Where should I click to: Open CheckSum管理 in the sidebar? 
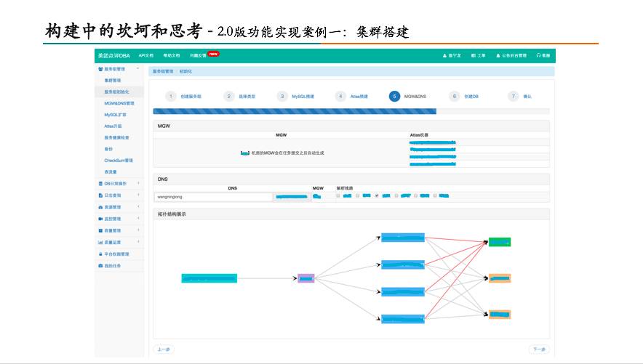pos(119,161)
